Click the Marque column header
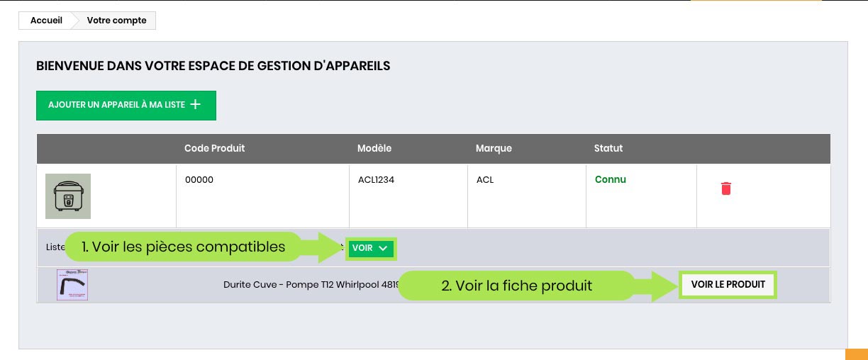868x360 pixels. point(494,149)
